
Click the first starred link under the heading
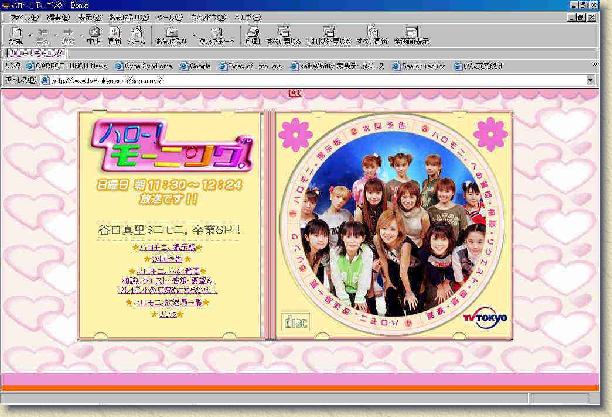point(167,248)
